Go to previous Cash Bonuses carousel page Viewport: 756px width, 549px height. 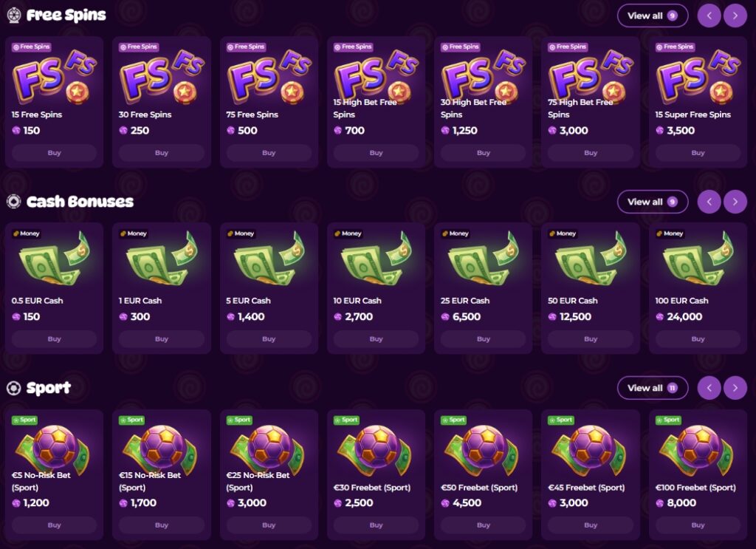pos(709,202)
